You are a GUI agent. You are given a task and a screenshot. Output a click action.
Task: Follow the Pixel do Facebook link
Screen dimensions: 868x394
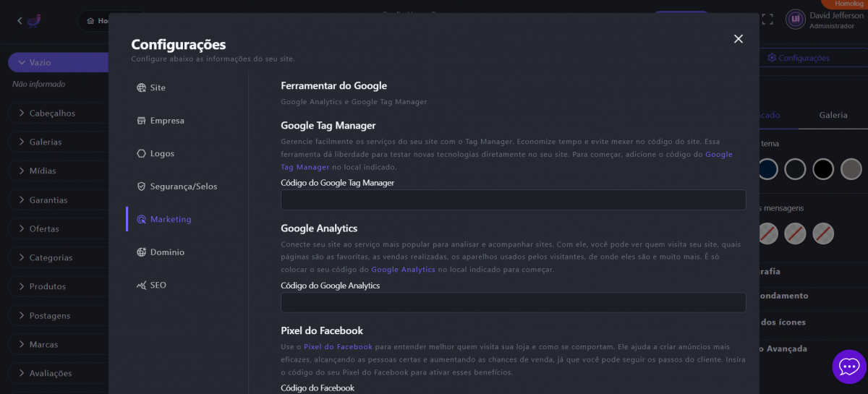(338, 347)
